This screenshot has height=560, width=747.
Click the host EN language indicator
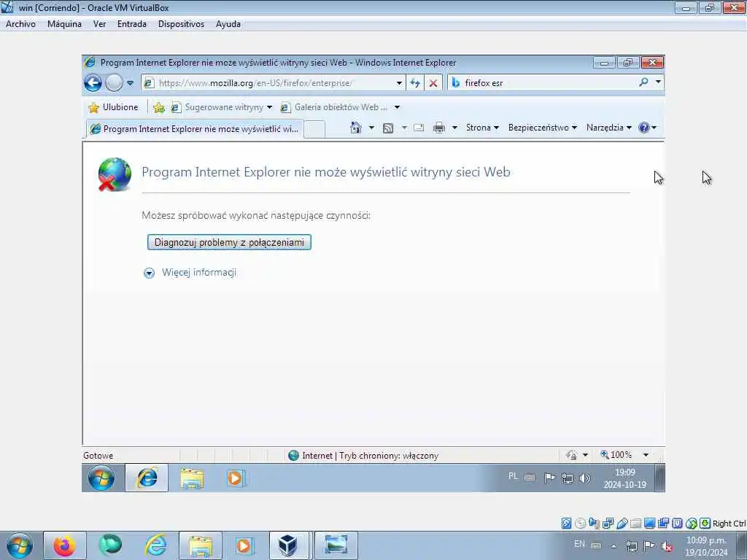pos(579,544)
